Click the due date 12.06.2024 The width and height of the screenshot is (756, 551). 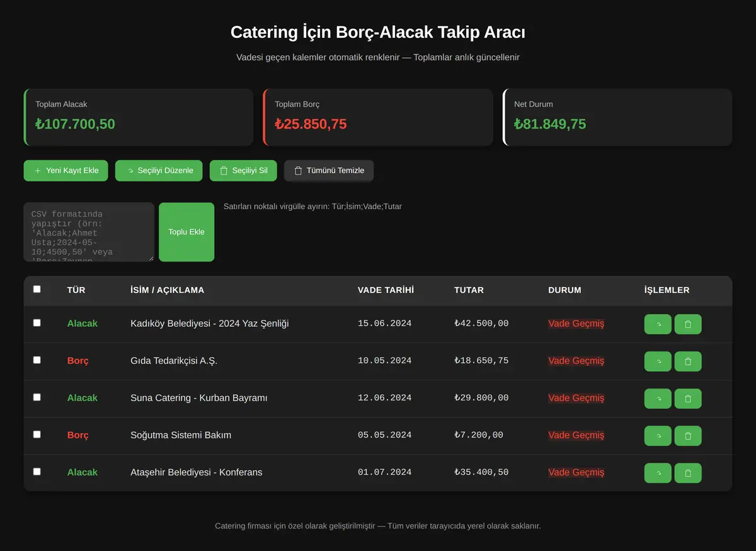click(x=385, y=398)
